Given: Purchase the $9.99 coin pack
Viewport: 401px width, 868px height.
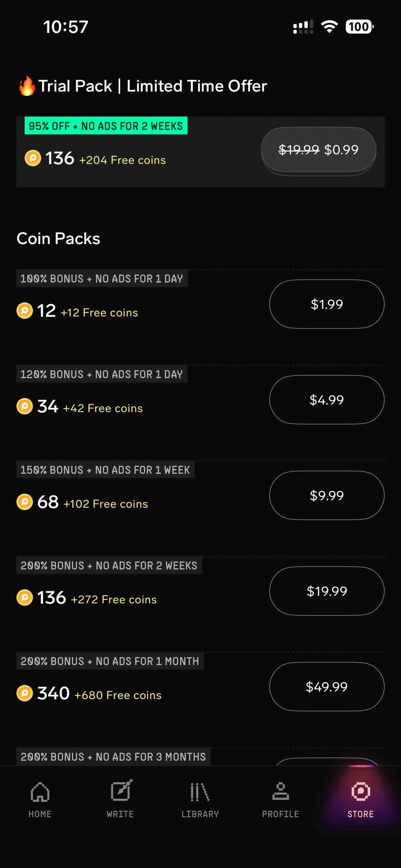Looking at the screenshot, I should coord(327,495).
